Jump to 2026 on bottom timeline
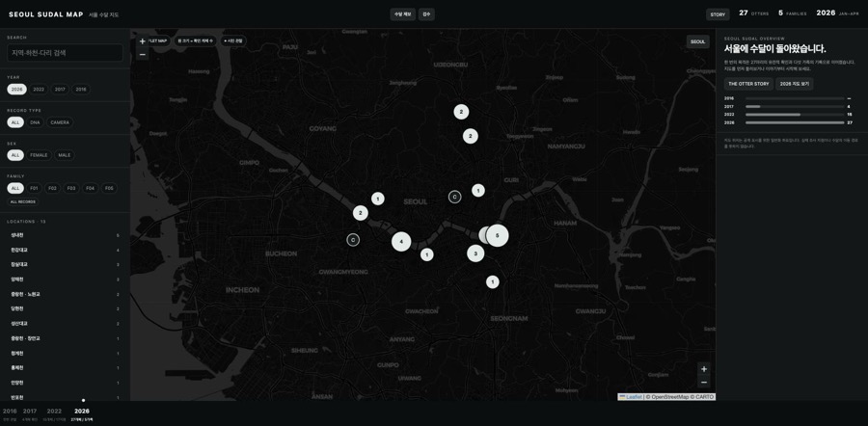 pos(81,413)
